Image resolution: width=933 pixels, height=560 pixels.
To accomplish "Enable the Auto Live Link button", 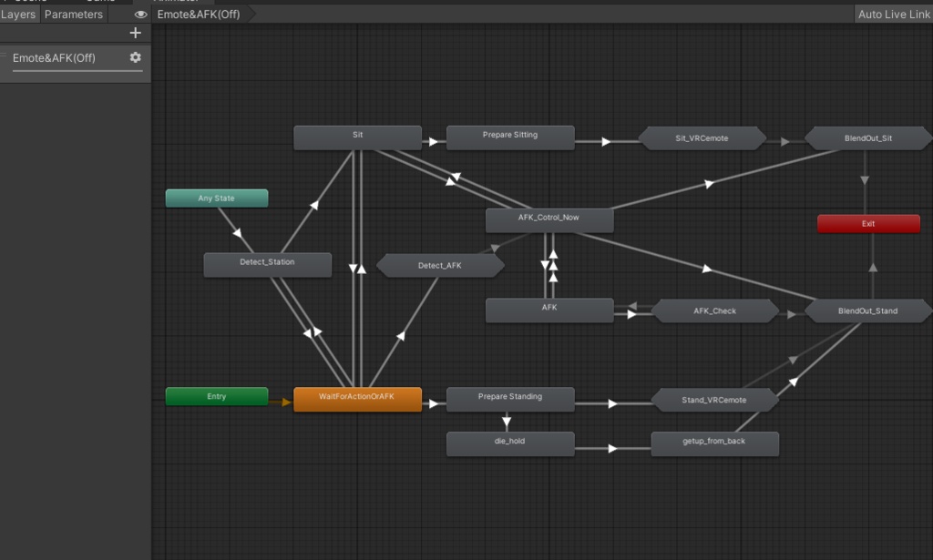I will 894,15.
